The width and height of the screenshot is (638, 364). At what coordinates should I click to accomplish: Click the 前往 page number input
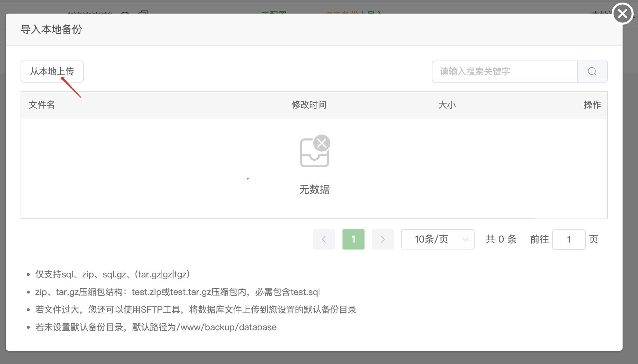tap(569, 240)
